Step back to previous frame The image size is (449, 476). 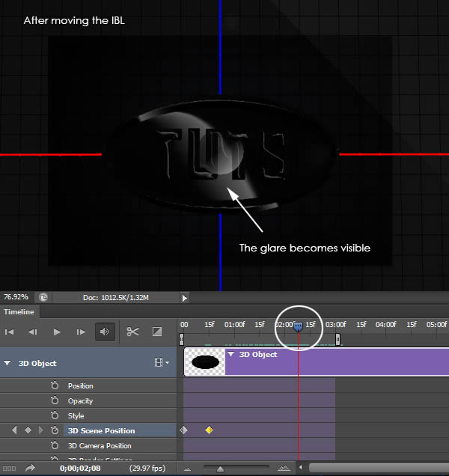click(x=32, y=332)
